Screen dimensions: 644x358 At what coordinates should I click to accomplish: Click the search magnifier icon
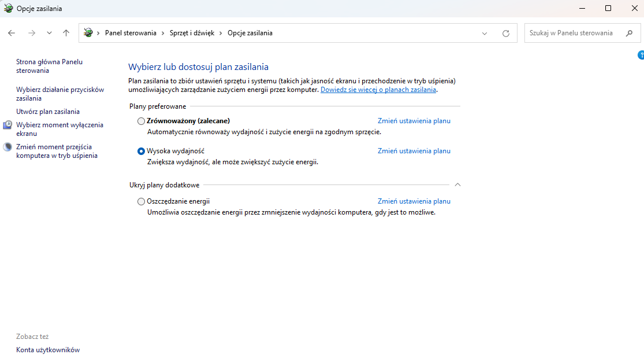pos(629,33)
